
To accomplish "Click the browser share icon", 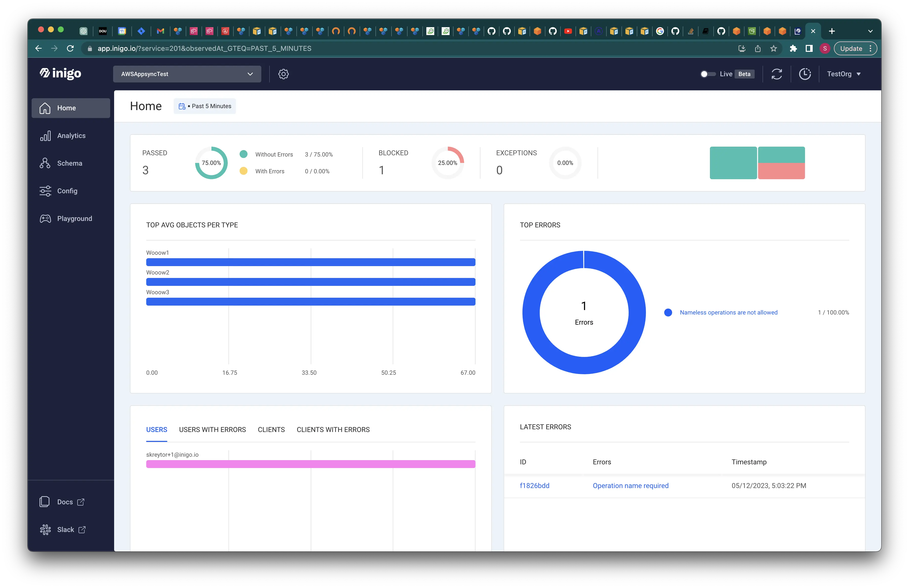I will pos(758,48).
